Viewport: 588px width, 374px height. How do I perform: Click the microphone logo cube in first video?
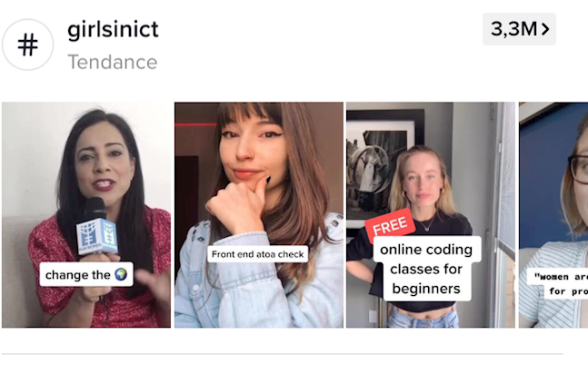click(97, 236)
